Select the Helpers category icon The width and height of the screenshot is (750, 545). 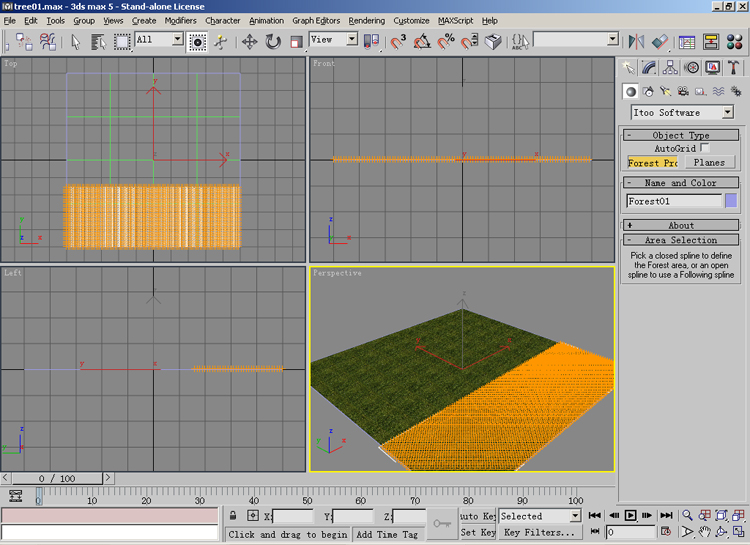coord(700,91)
